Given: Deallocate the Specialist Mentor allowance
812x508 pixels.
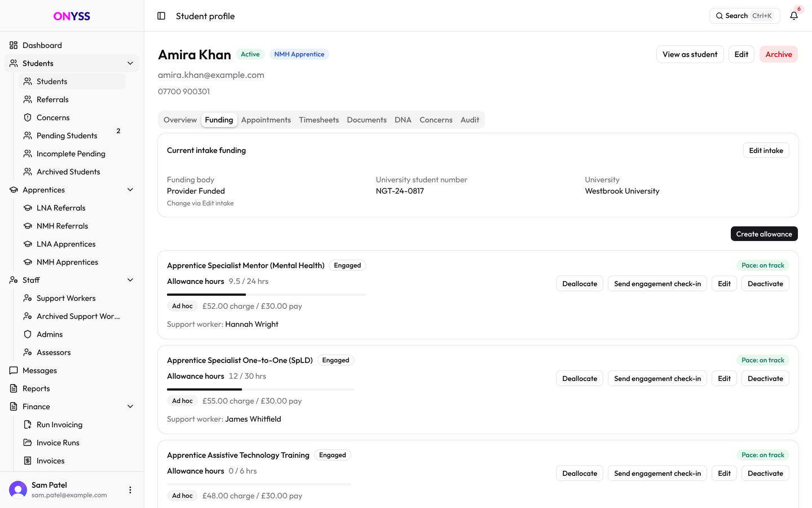Looking at the screenshot, I should pos(580,283).
